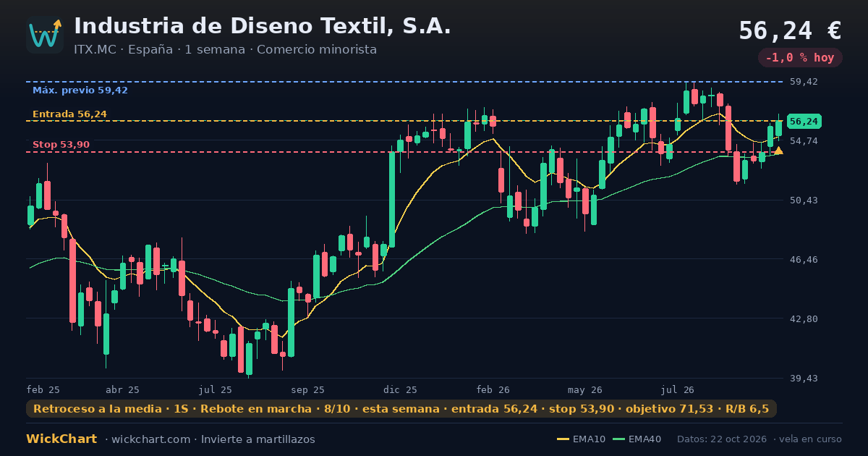Click the Retroceso a la media summary banner
The height and width of the screenshot is (456, 868).
401,409
